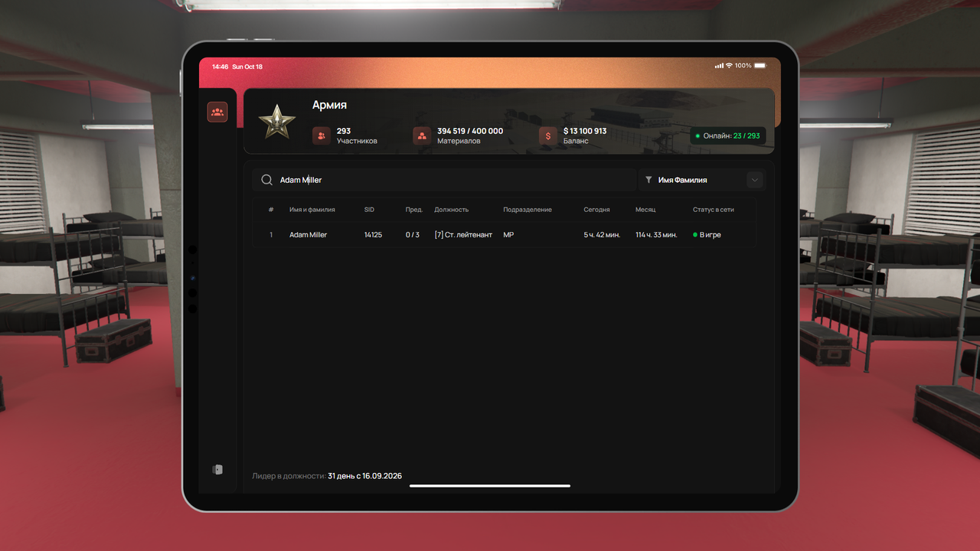Open the Имя Фамилия search filter

701,180
